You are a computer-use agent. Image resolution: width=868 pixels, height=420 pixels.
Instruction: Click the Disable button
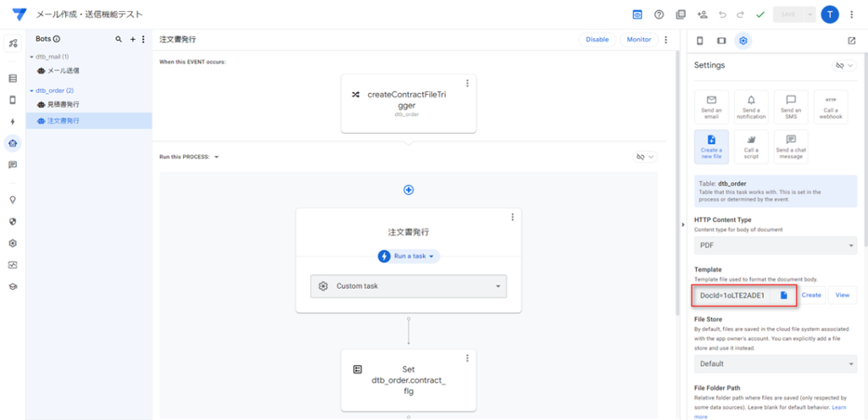(598, 40)
